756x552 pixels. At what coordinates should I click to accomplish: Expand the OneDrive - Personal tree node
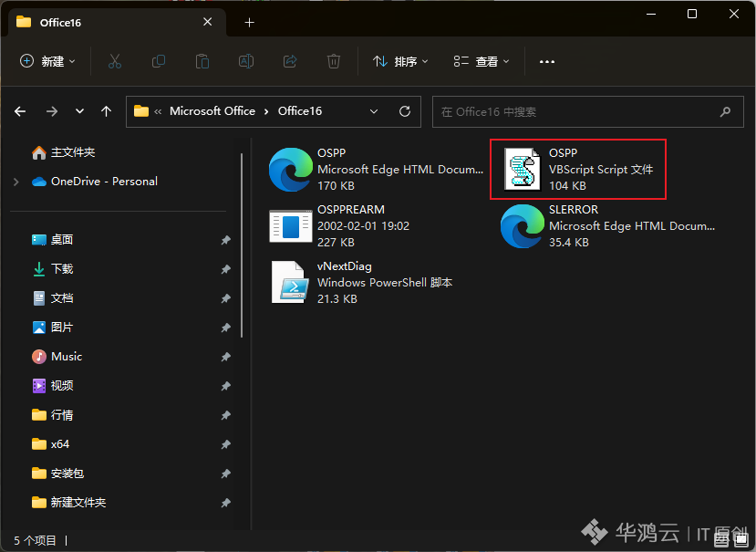click(16, 182)
